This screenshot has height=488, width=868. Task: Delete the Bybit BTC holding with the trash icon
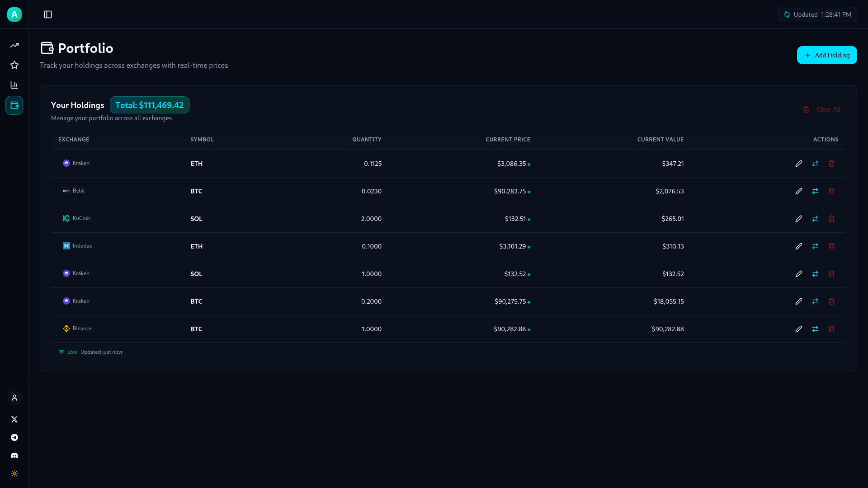pyautogui.click(x=832, y=191)
